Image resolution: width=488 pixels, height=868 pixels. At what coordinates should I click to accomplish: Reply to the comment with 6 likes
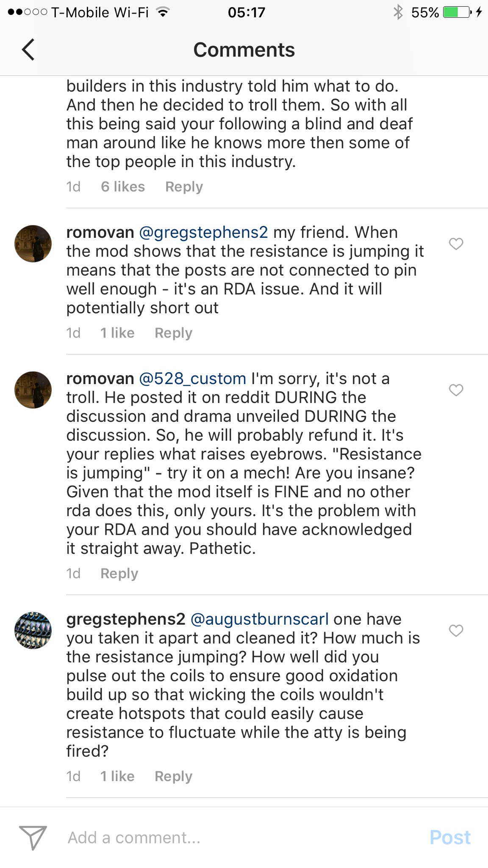(x=184, y=186)
